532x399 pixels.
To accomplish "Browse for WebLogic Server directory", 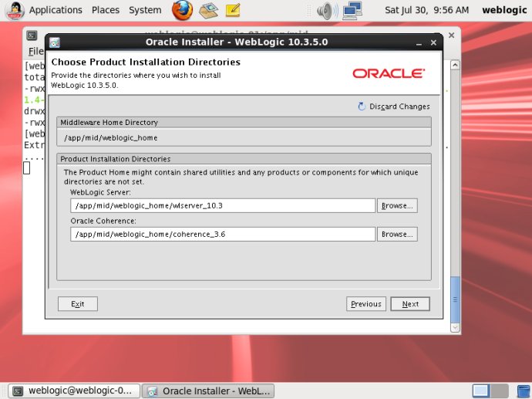I will (397, 205).
